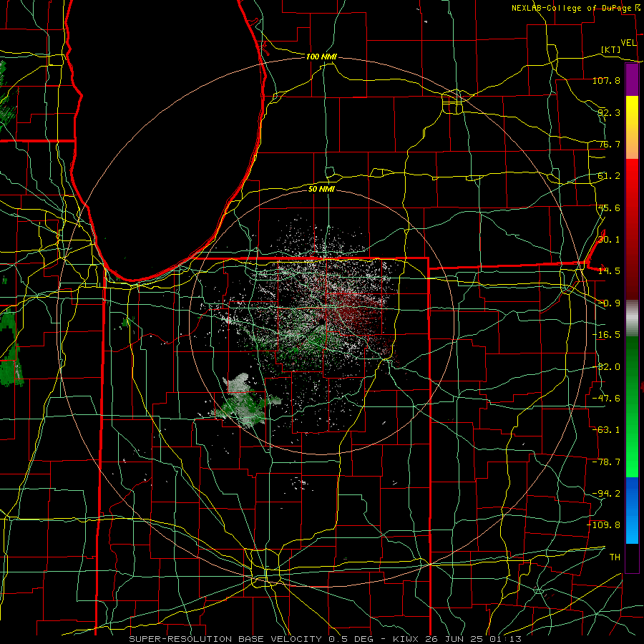This screenshot has width=644, height=644.
Task: Select the 92.3 scale value
Action: pos(609,112)
